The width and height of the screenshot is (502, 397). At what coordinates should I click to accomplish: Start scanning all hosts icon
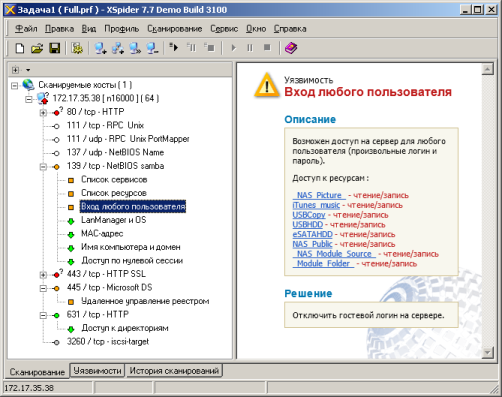pyautogui.click(x=174, y=47)
